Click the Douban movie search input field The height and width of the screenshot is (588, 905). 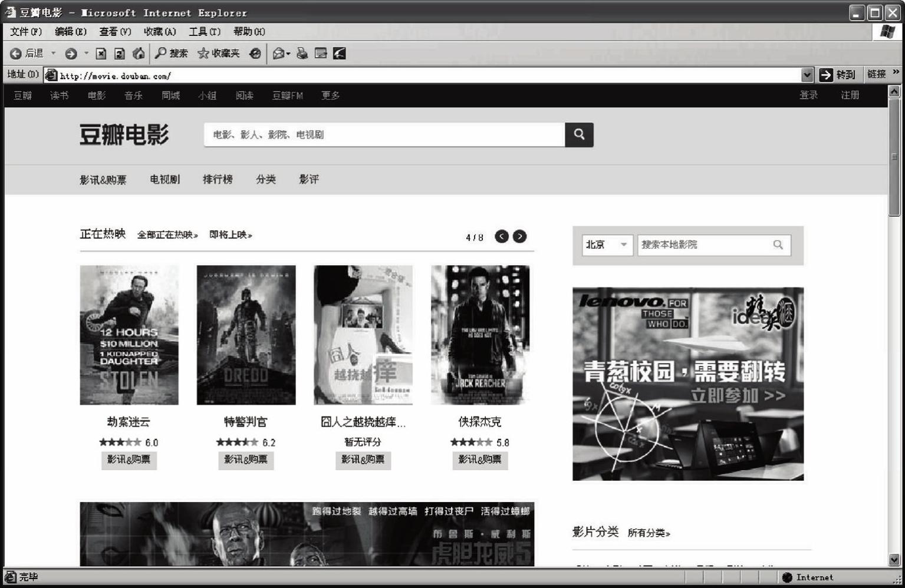coord(384,134)
